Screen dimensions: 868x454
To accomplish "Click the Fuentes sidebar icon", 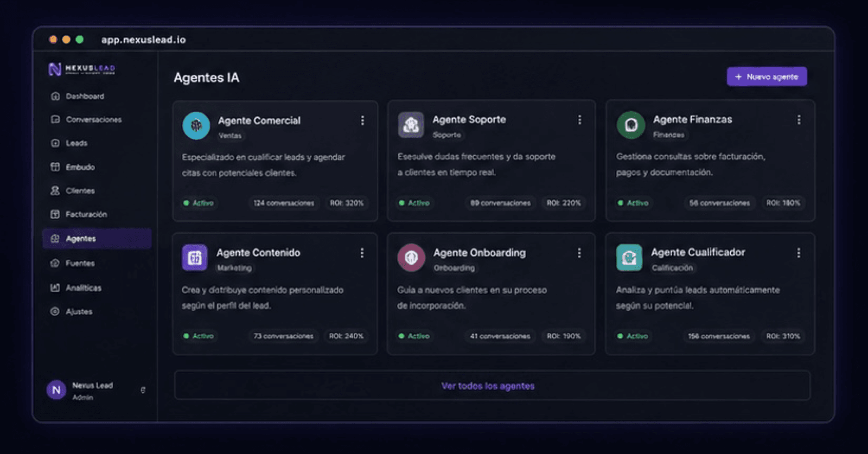I will click(55, 263).
